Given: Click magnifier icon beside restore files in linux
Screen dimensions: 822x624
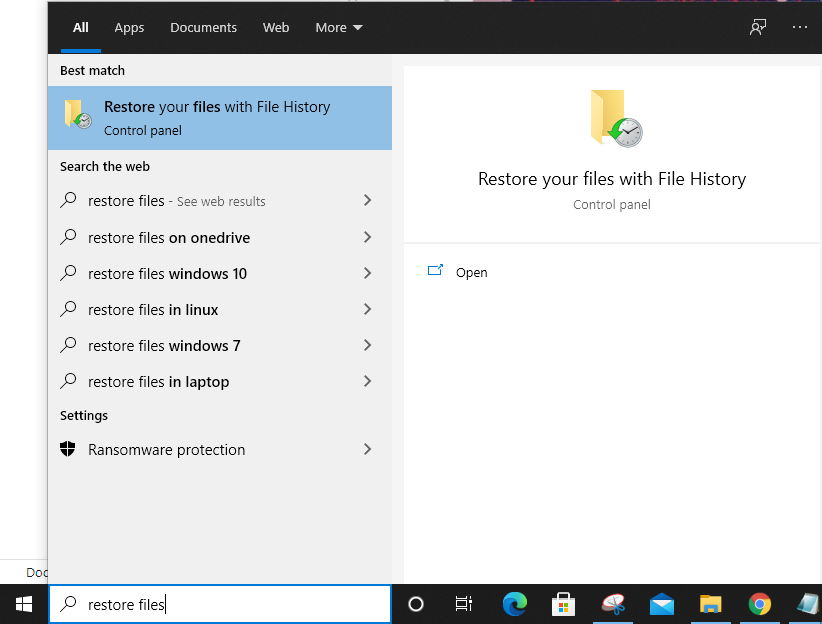Looking at the screenshot, I should (68, 309).
